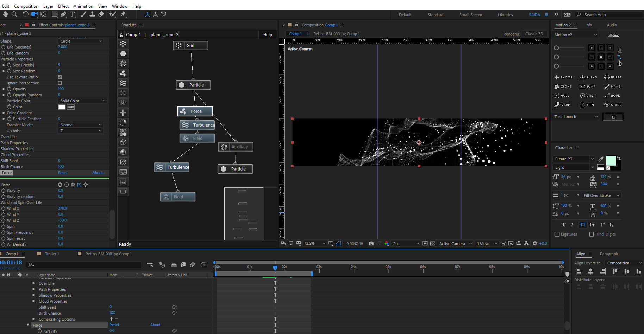Click the Null tool in Motion panel

coord(562,96)
